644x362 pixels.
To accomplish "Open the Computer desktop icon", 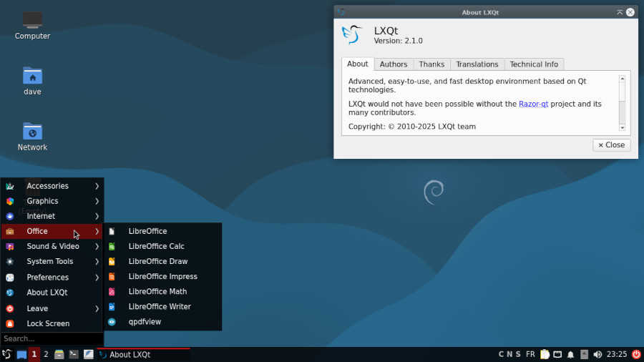I will (x=32, y=26).
